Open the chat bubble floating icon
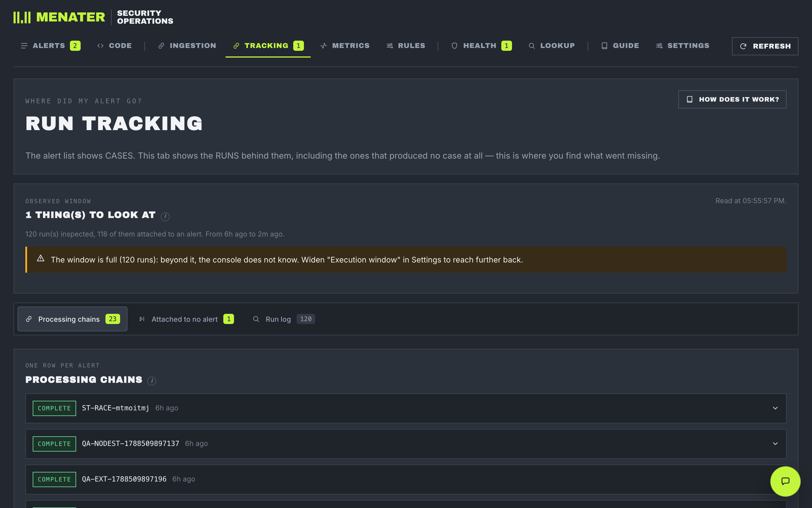812x508 pixels. point(785,481)
